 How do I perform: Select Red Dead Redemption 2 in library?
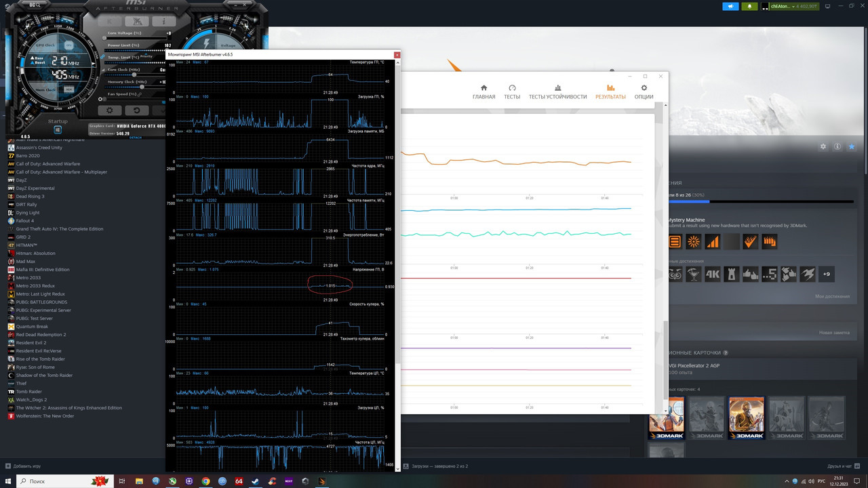(x=41, y=335)
